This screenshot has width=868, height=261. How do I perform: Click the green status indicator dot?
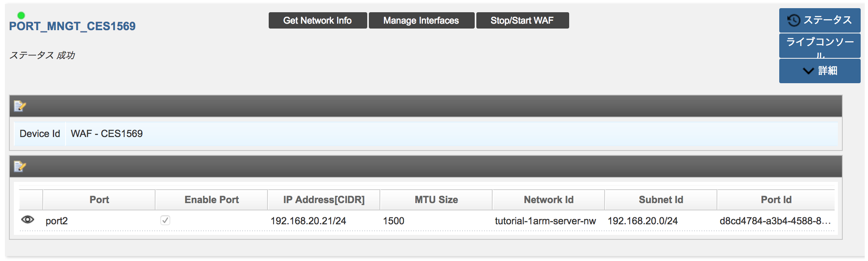pyautogui.click(x=21, y=15)
